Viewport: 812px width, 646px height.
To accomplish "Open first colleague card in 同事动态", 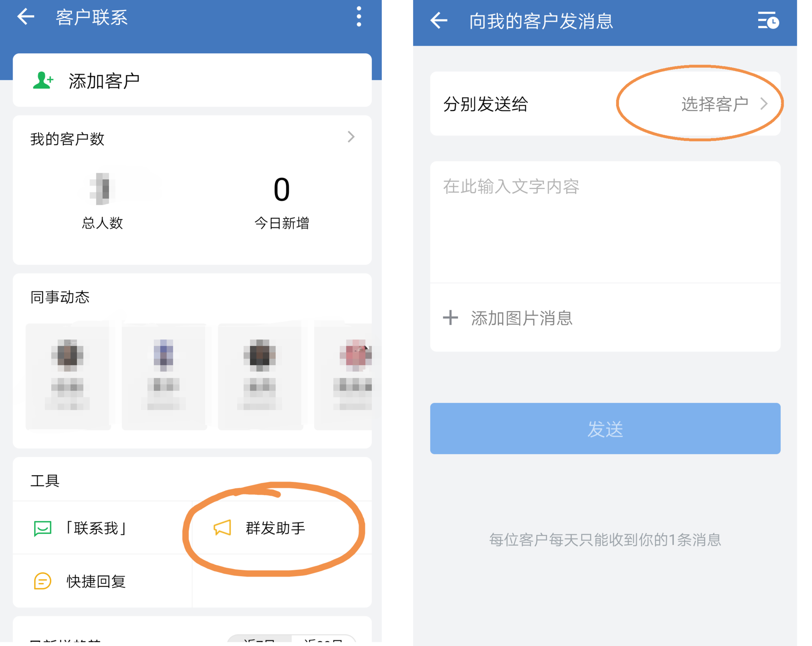I will click(68, 375).
